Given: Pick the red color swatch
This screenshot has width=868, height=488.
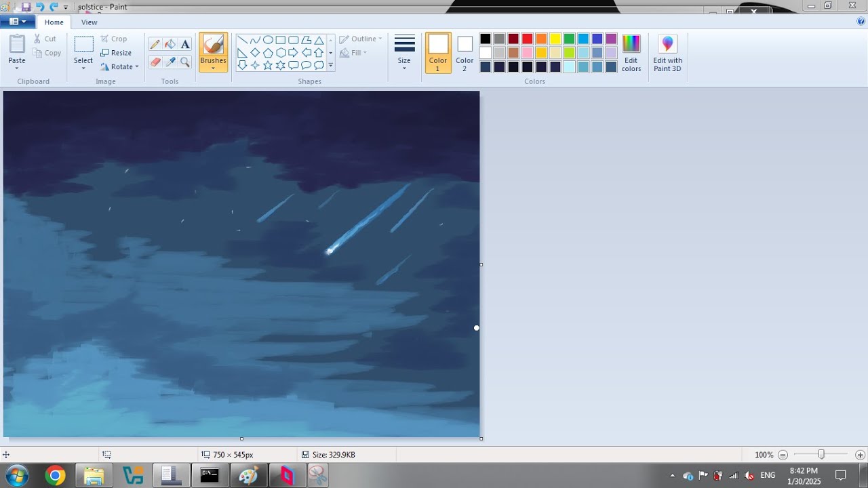Looking at the screenshot, I should 527,39.
